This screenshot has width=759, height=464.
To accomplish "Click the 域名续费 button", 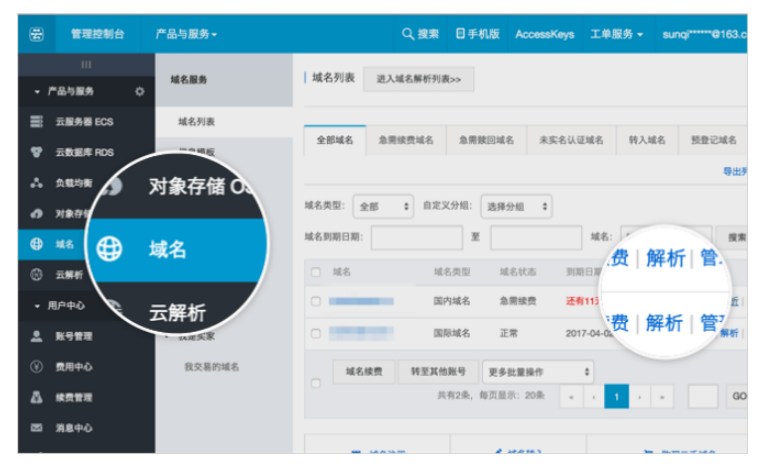I will (364, 372).
